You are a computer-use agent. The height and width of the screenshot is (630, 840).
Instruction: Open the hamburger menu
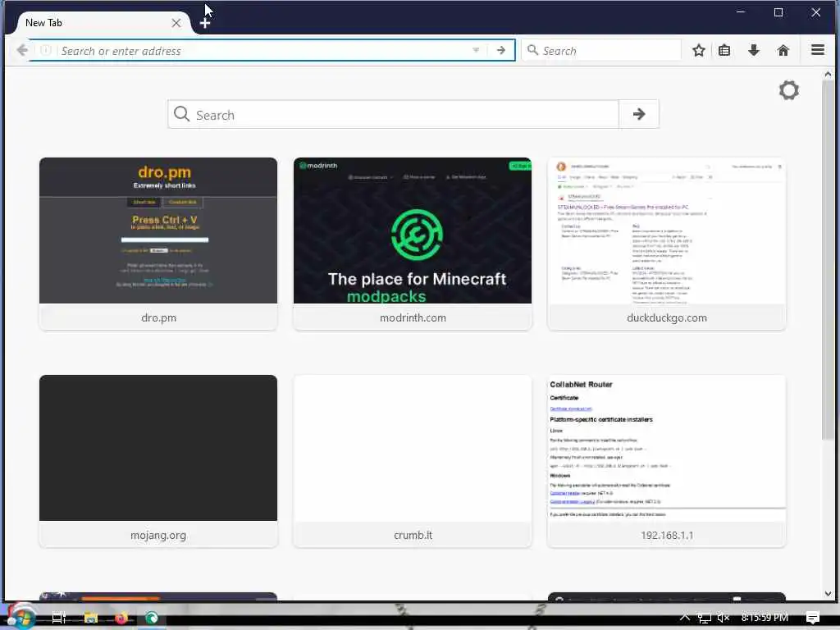(818, 50)
